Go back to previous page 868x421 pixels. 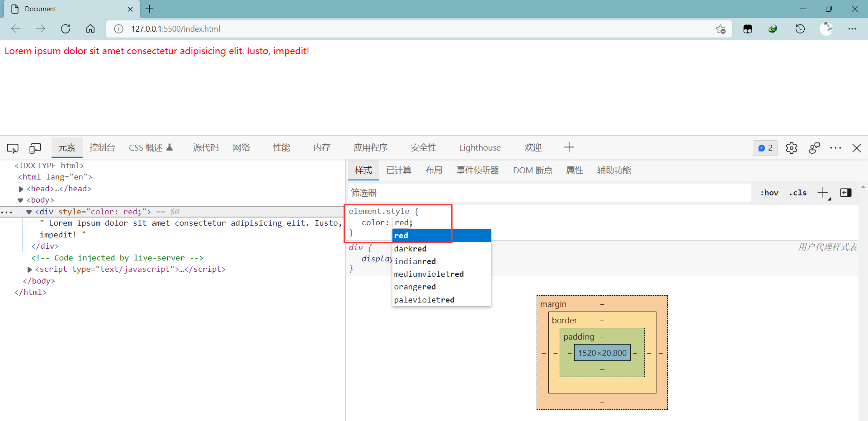pyautogui.click(x=16, y=29)
